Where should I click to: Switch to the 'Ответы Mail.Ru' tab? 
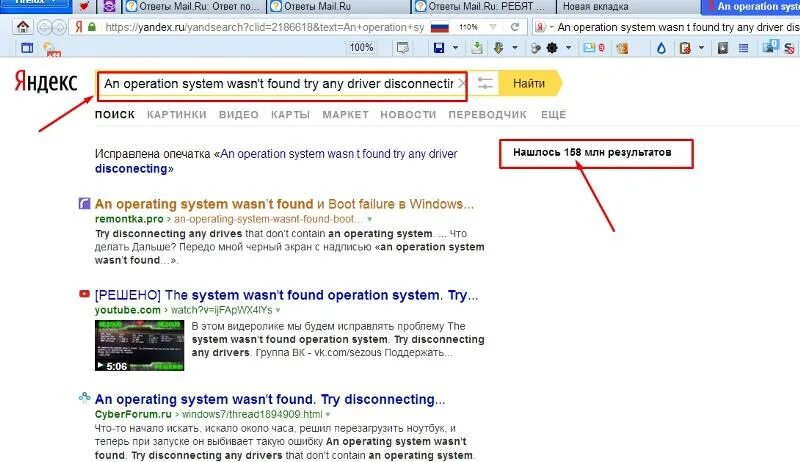click(x=339, y=6)
